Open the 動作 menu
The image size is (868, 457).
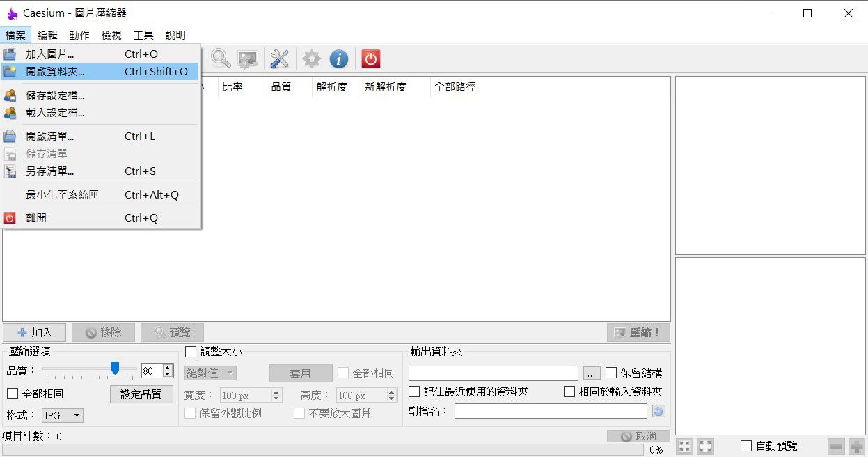79,35
